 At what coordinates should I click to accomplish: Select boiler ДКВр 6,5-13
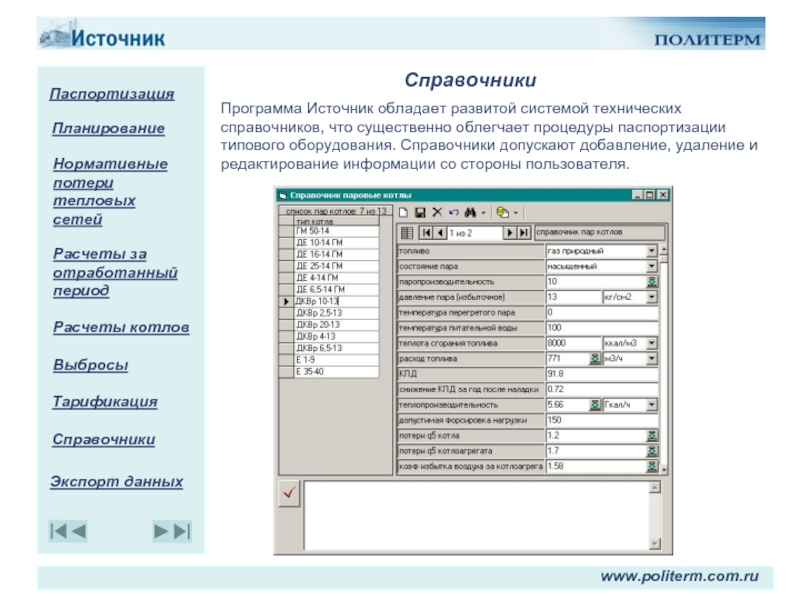(337, 348)
